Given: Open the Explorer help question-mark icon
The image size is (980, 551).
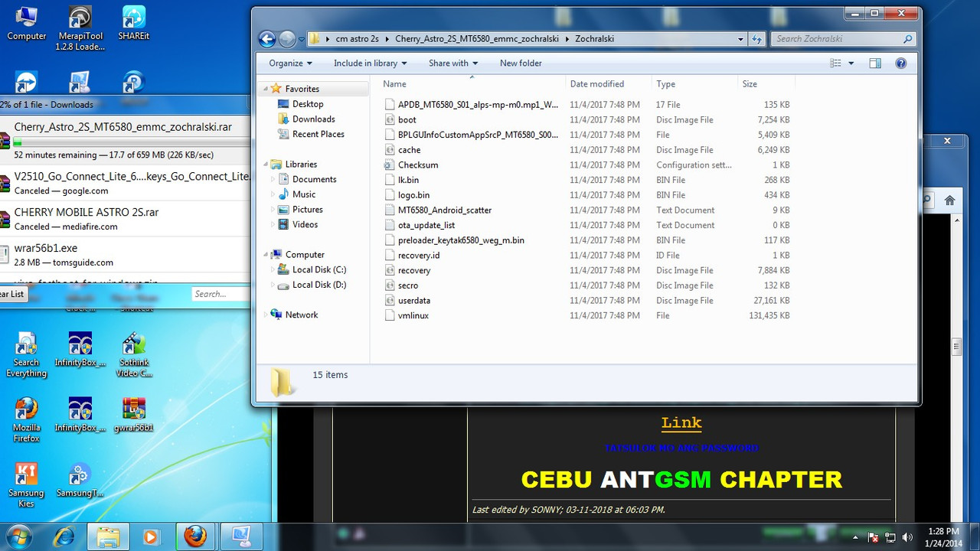Looking at the screenshot, I should pos(901,64).
